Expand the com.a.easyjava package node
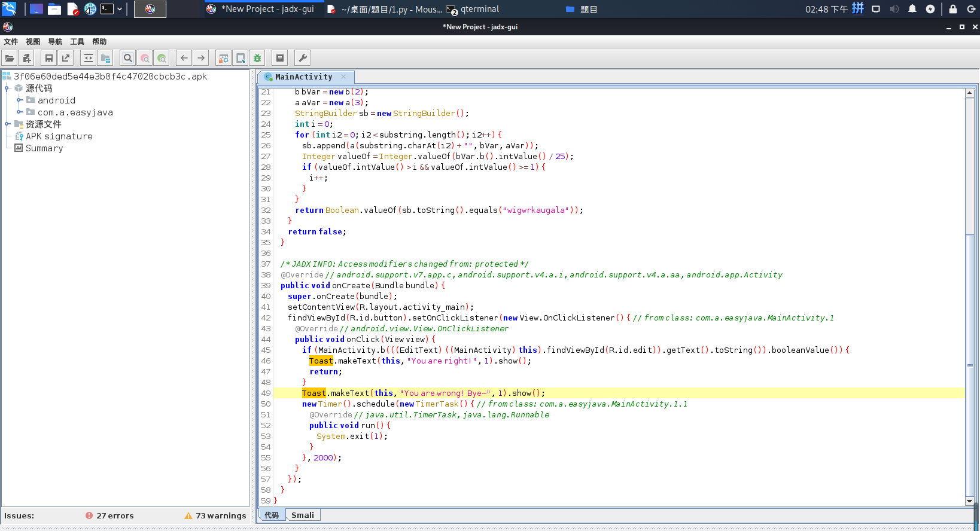This screenshot has width=980, height=531. 19,112
